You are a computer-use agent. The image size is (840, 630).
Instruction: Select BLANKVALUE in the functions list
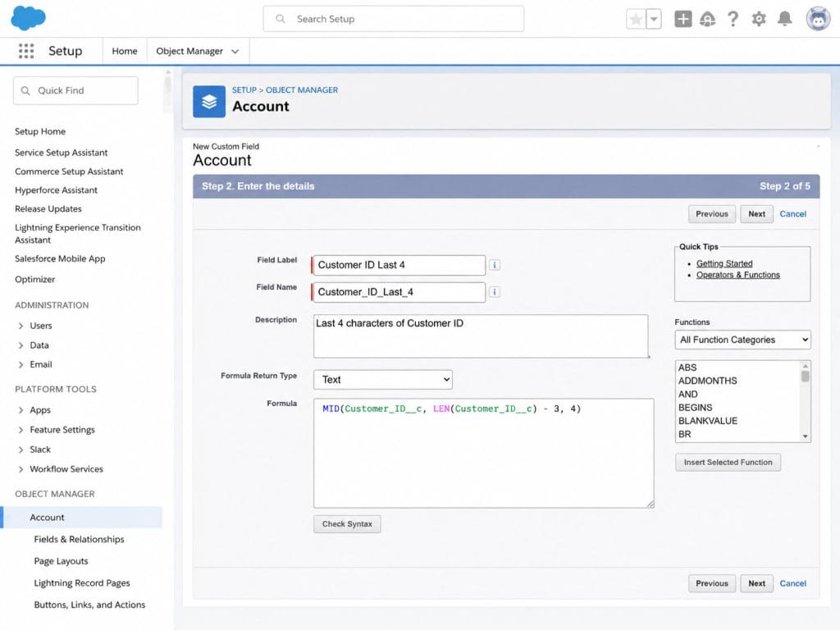[x=708, y=421]
